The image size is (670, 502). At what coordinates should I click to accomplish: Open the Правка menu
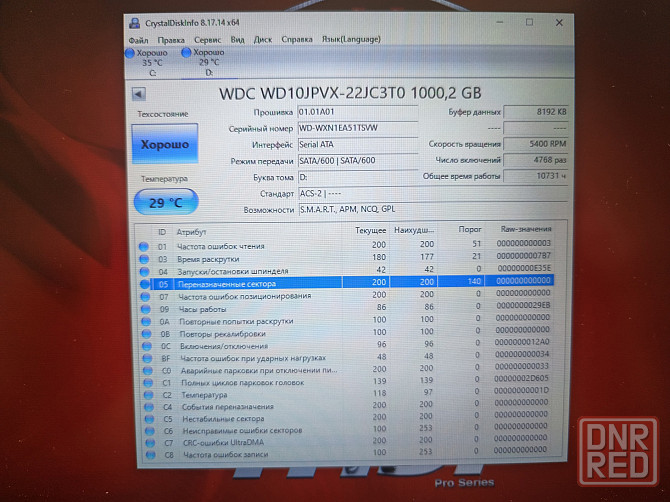pos(171,40)
